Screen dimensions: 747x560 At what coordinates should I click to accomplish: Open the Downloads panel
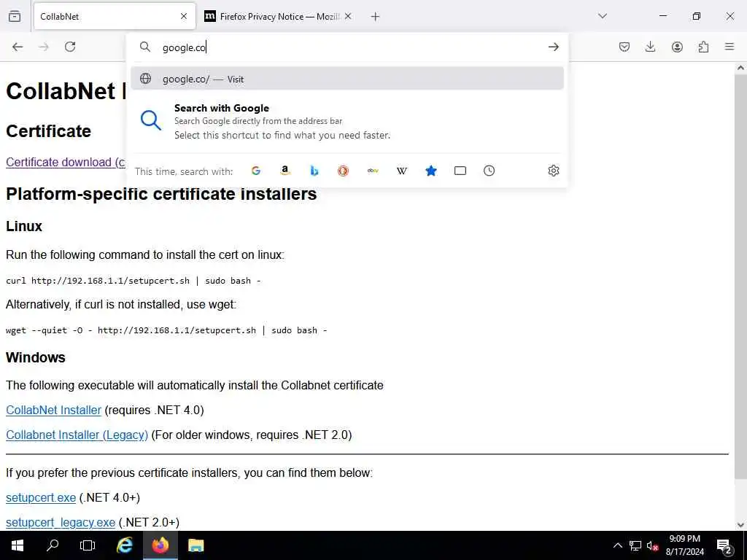click(650, 47)
